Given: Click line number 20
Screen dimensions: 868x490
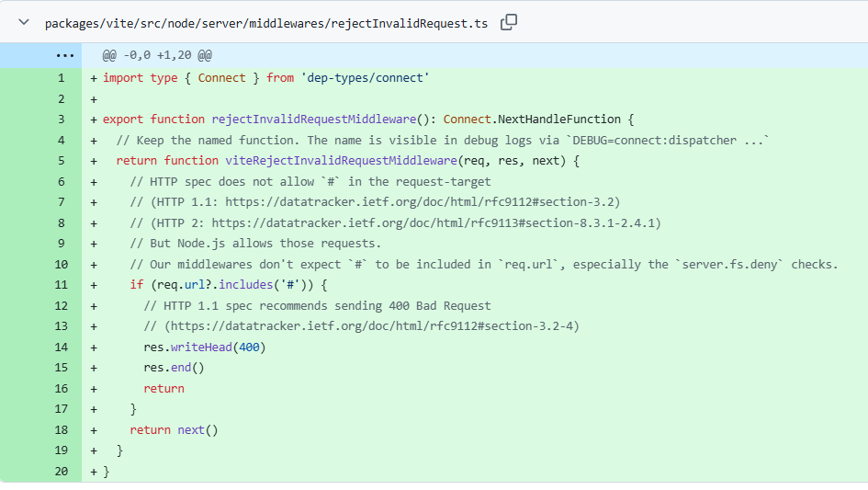Looking at the screenshot, I should 61,471.
